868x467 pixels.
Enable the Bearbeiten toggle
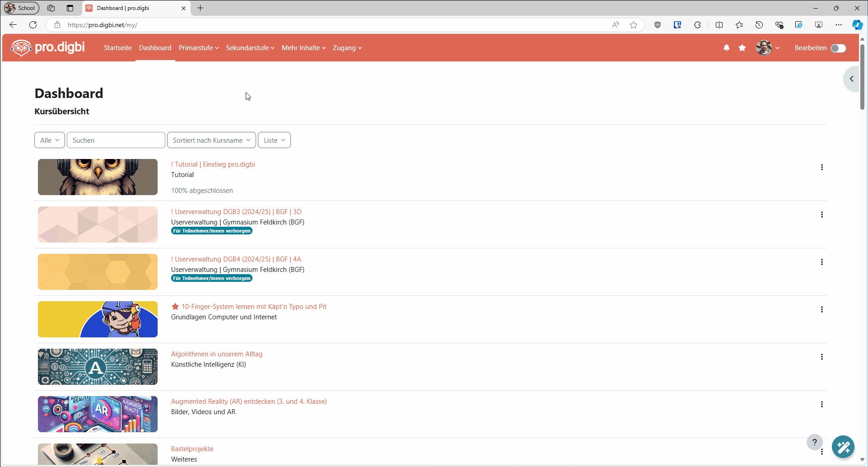pos(838,48)
